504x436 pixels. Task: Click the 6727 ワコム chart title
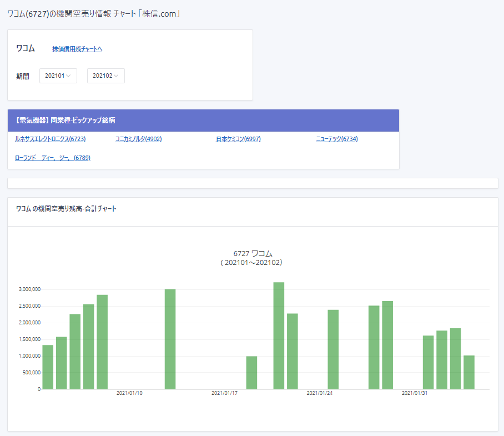253,253
